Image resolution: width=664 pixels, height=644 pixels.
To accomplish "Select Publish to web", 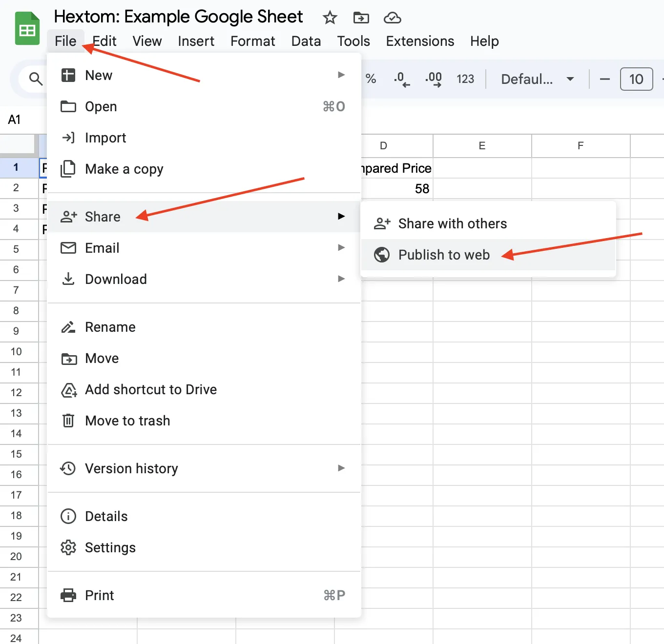I will coord(488,255).
